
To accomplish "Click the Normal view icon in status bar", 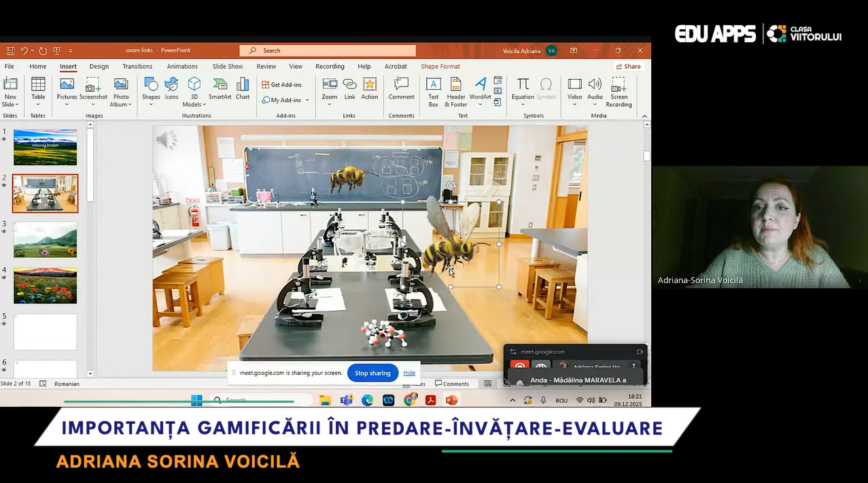I will click(x=487, y=384).
